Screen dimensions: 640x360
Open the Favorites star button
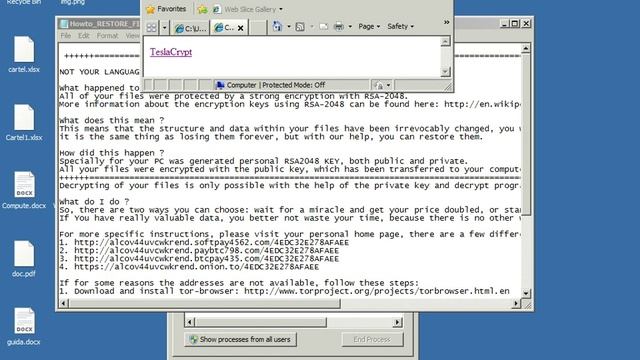coord(166,9)
